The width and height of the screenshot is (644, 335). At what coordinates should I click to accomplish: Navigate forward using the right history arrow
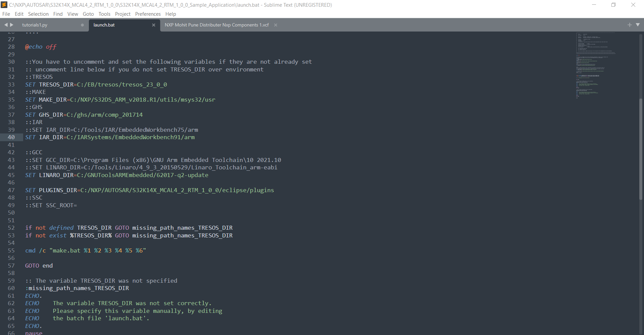pos(11,25)
